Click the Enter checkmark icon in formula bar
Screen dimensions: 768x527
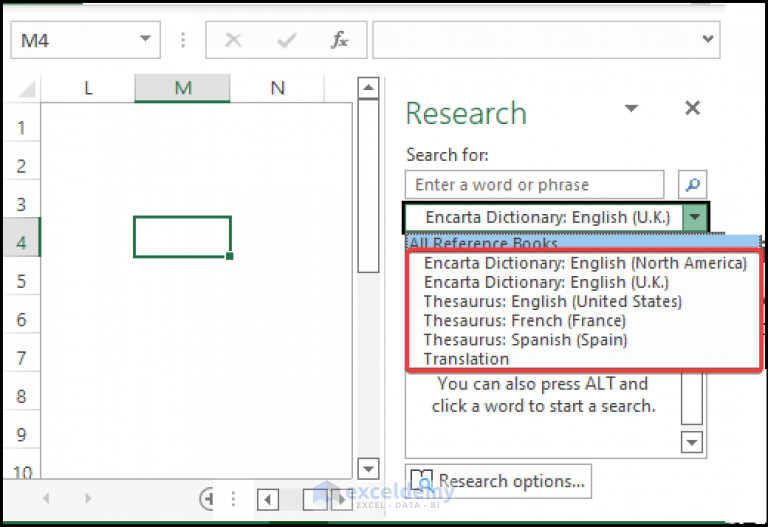pos(287,40)
